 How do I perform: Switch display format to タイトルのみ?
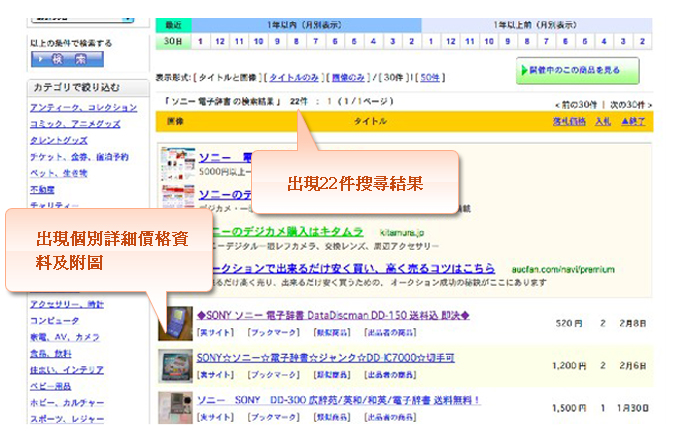point(294,77)
